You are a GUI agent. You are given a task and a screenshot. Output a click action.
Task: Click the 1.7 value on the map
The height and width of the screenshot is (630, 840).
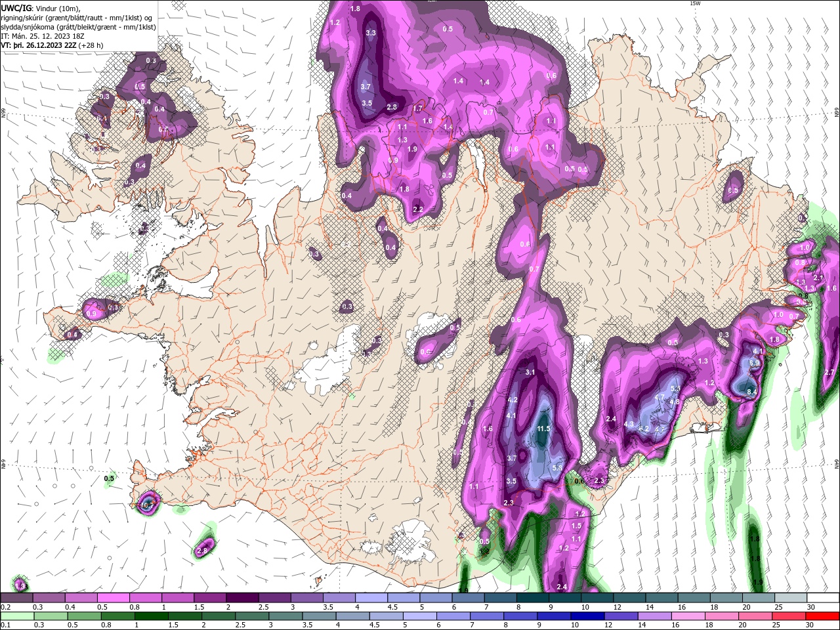tap(418, 108)
